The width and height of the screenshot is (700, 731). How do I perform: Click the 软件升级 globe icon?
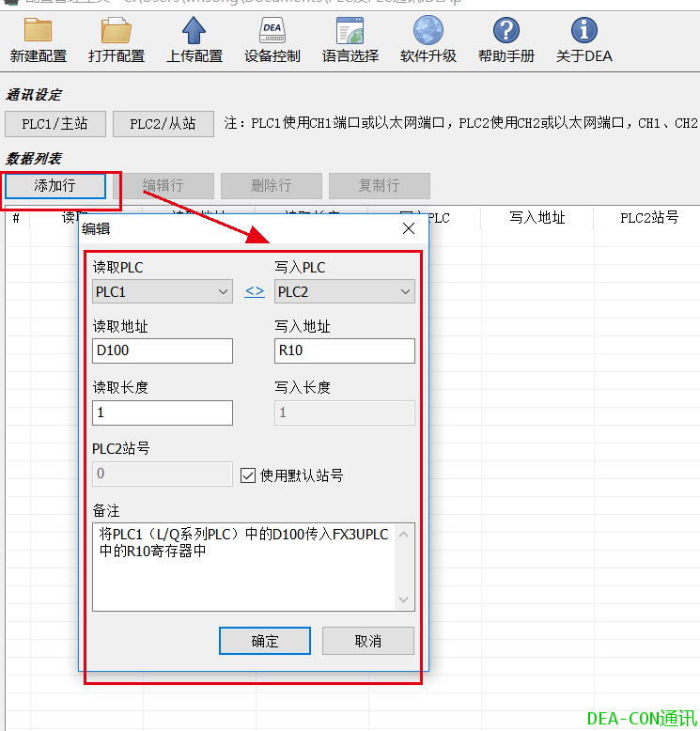pyautogui.click(x=428, y=30)
